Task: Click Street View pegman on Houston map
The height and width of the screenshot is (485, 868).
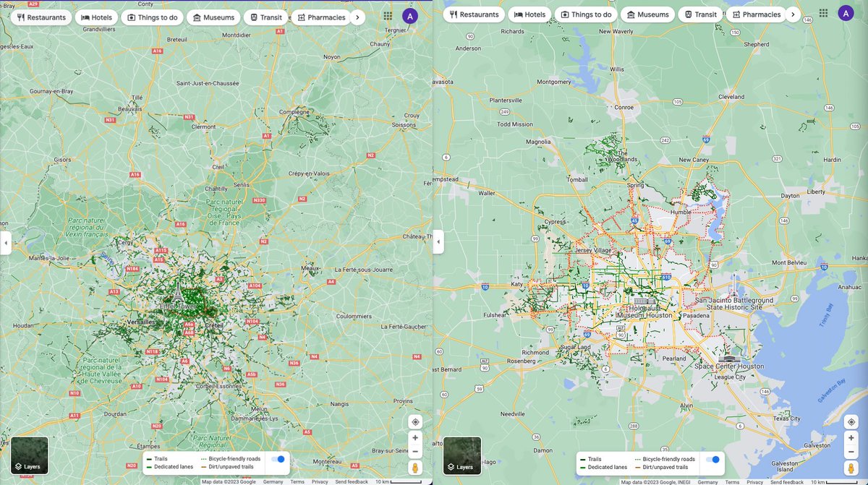Action: point(851,468)
